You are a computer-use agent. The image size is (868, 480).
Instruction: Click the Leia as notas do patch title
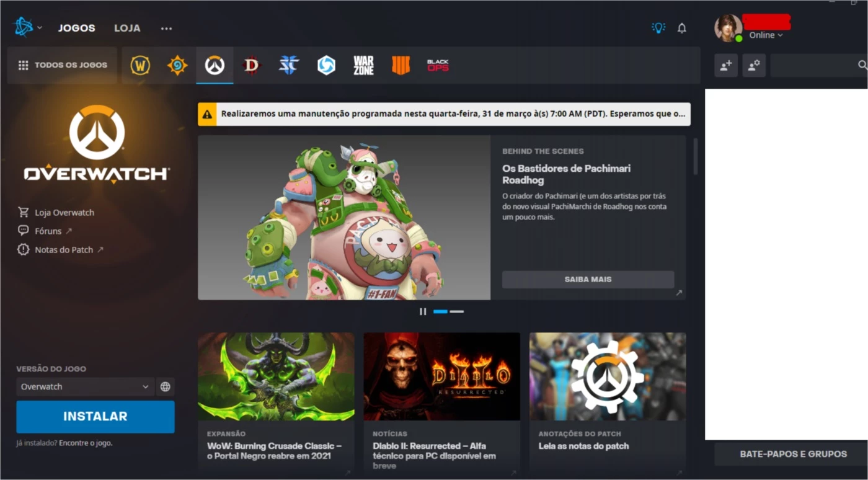pyautogui.click(x=583, y=446)
